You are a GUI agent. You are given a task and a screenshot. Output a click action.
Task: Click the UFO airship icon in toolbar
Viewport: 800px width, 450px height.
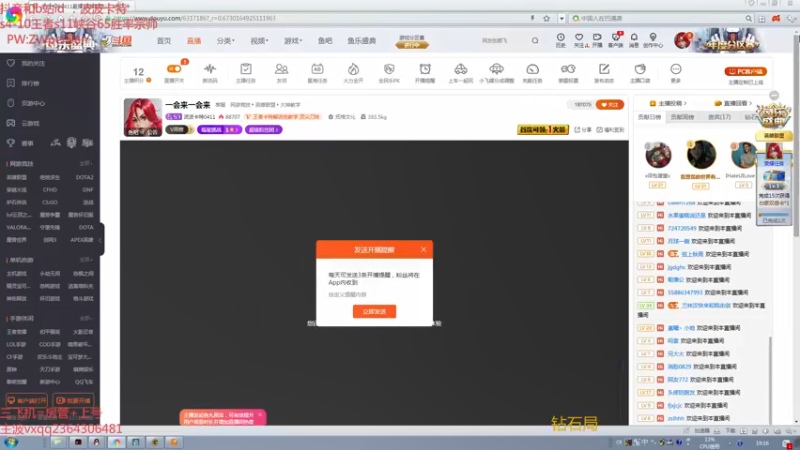(496, 69)
